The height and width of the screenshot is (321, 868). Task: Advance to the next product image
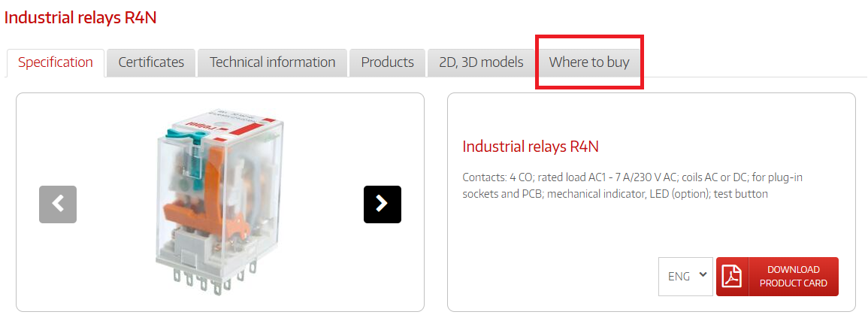[x=382, y=204]
